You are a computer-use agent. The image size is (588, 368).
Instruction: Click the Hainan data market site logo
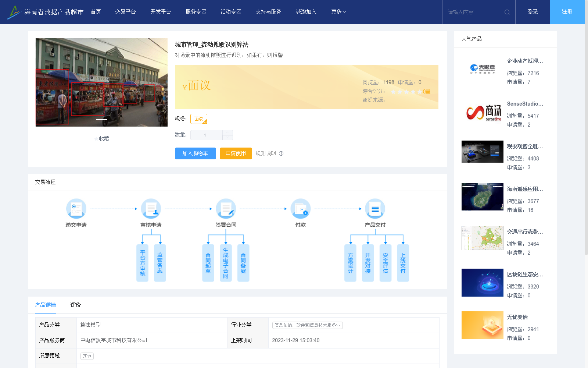(x=14, y=11)
